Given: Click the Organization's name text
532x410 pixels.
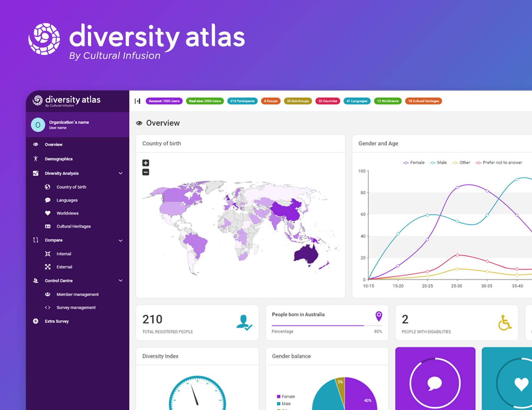Looking at the screenshot, I should [x=69, y=122].
